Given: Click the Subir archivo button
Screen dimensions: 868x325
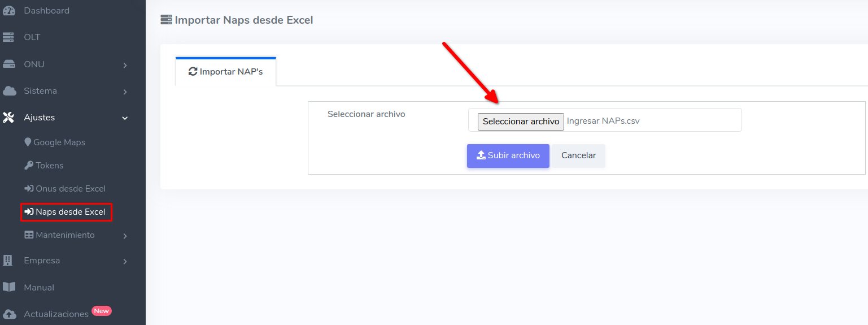Looking at the screenshot, I should tap(508, 155).
